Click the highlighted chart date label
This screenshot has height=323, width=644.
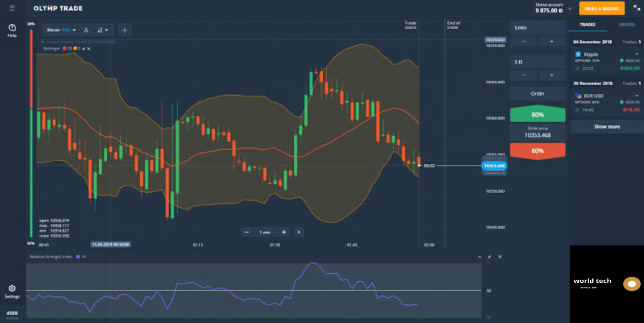tap(111, 244)
